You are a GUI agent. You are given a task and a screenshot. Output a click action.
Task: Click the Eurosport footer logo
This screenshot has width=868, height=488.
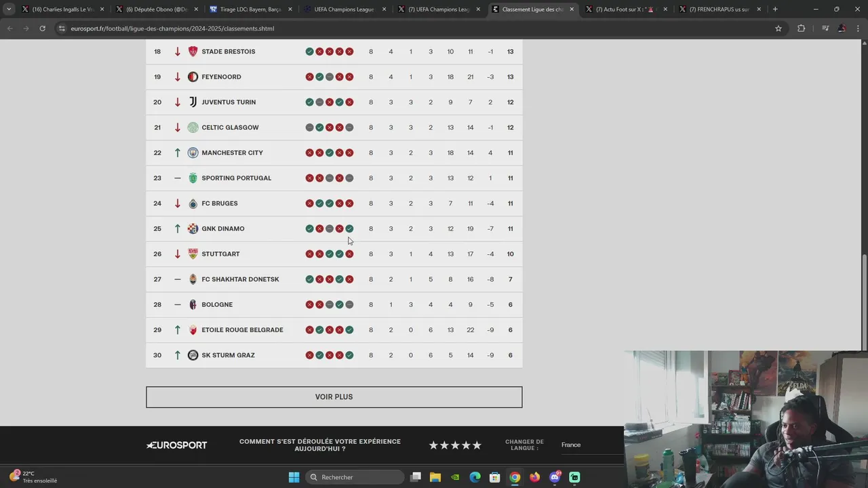tap(177, 445)
